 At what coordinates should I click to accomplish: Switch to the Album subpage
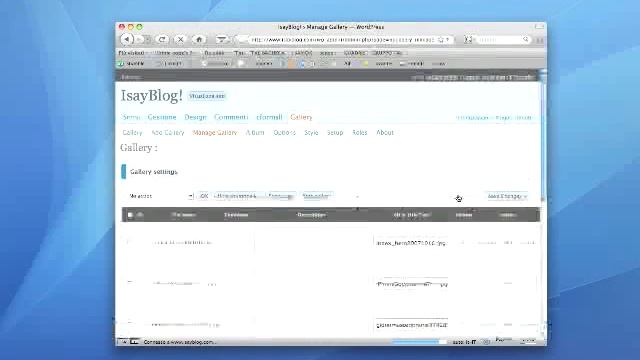point(255,133)
